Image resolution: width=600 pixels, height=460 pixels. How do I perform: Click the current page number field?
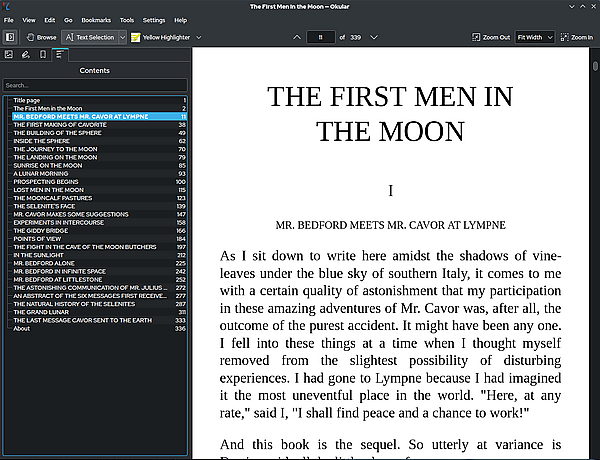coord(320,37)
